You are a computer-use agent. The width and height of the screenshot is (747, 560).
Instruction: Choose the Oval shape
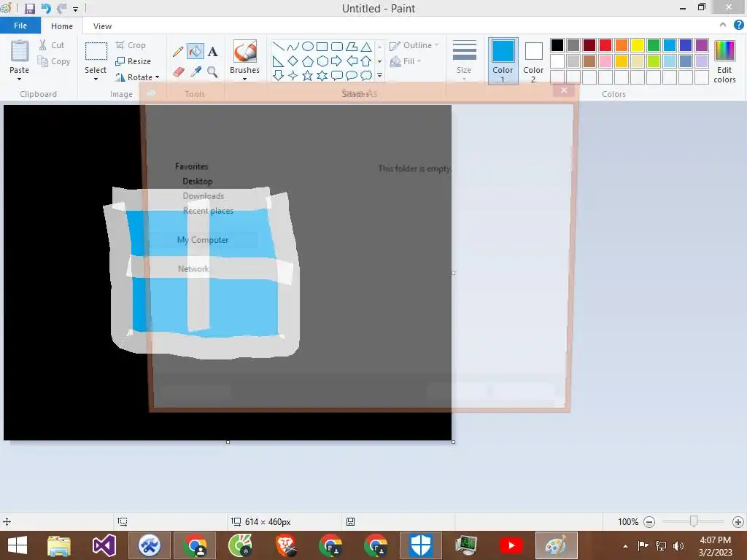pyautogui.click(x=308, y=46)
